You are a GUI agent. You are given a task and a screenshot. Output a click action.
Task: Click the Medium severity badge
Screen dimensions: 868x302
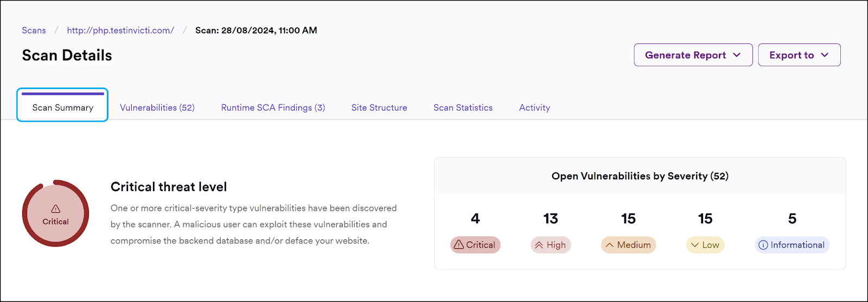tap(628, 245)
